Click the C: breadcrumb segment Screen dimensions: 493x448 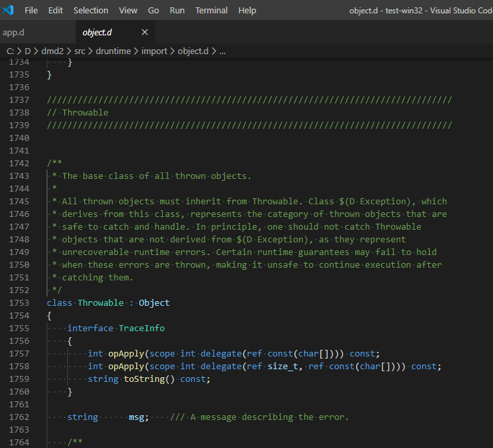pos(10,51)
